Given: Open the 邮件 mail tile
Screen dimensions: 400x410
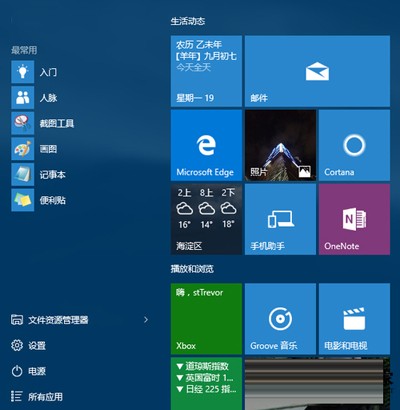Looking at the screenshot, I should 317,71.
